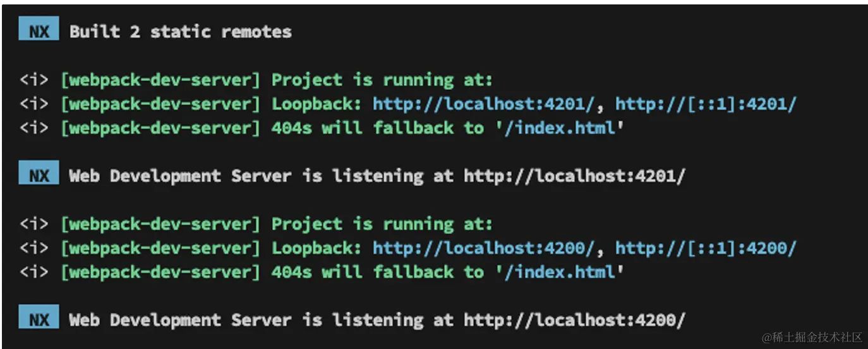Viewport: 868px width, 349px height.
Task: Click the <i> marker on first Loopback line
Action: click(x=35, y=104)
